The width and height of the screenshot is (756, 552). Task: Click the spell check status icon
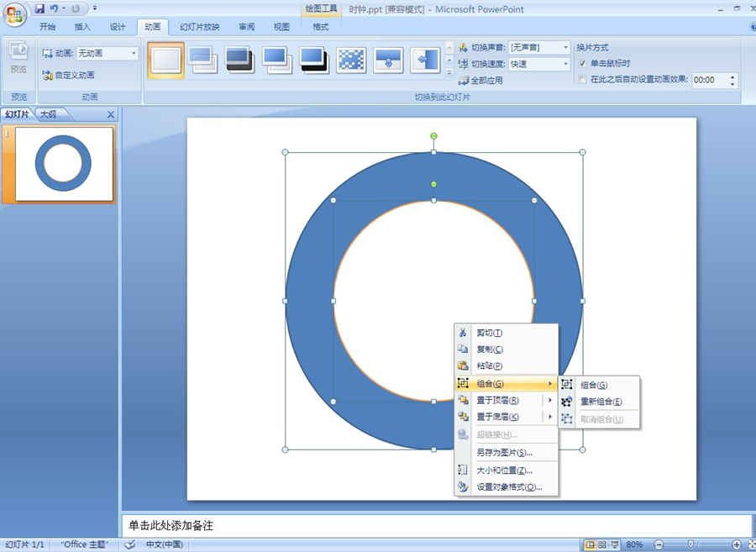click(x=129, y=544)
